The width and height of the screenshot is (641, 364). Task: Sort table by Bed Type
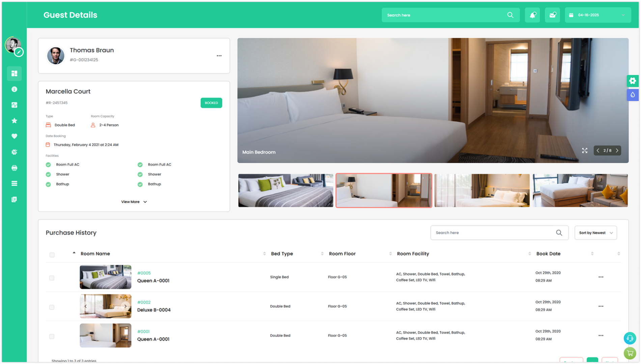click(x=282, y=254)
